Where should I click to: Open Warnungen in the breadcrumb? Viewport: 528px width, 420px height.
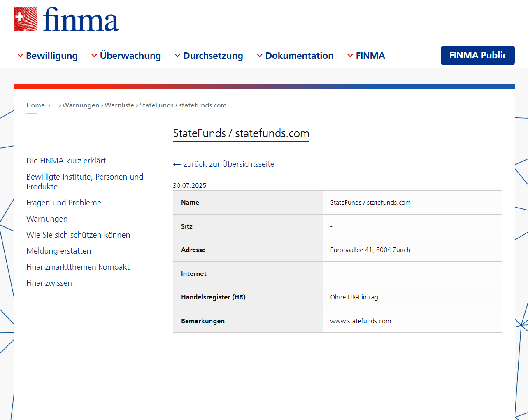click(x=81, y=105)
